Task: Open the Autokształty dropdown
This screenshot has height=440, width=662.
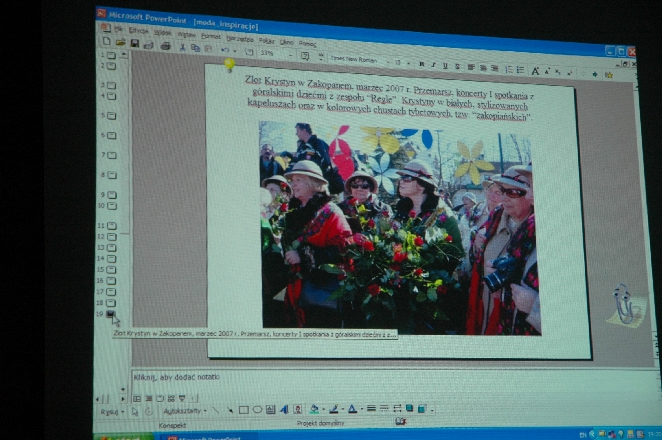Action: (184, 411)
